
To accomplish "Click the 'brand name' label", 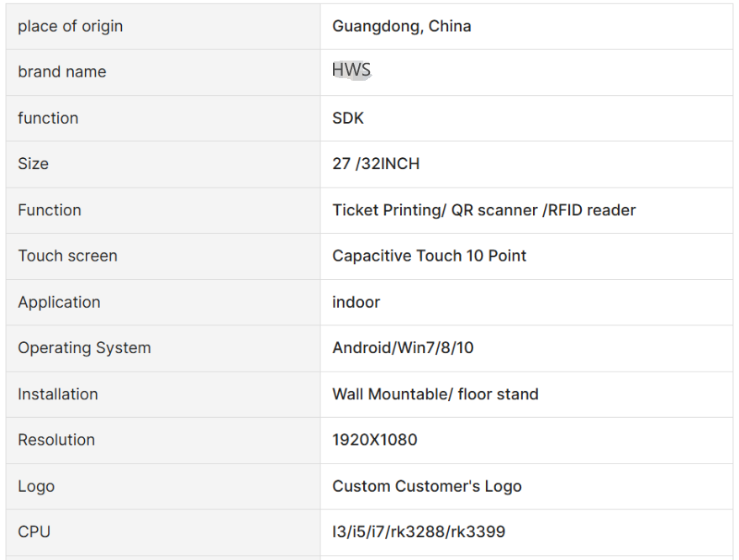I will [x=62, y=72].
